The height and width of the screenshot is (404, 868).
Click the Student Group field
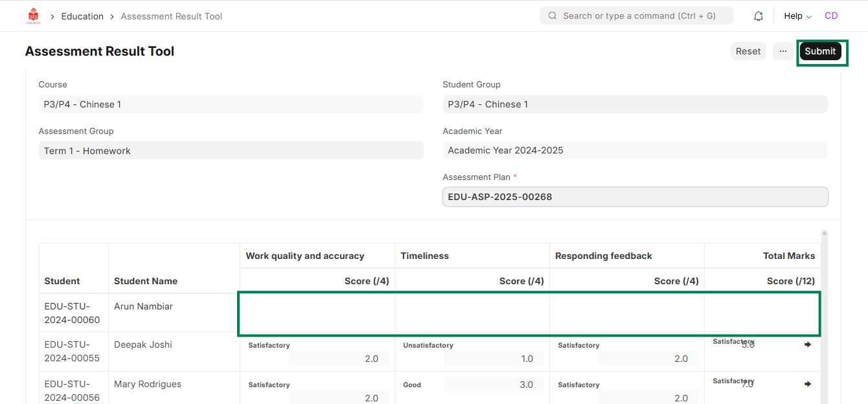coord(635,104)
